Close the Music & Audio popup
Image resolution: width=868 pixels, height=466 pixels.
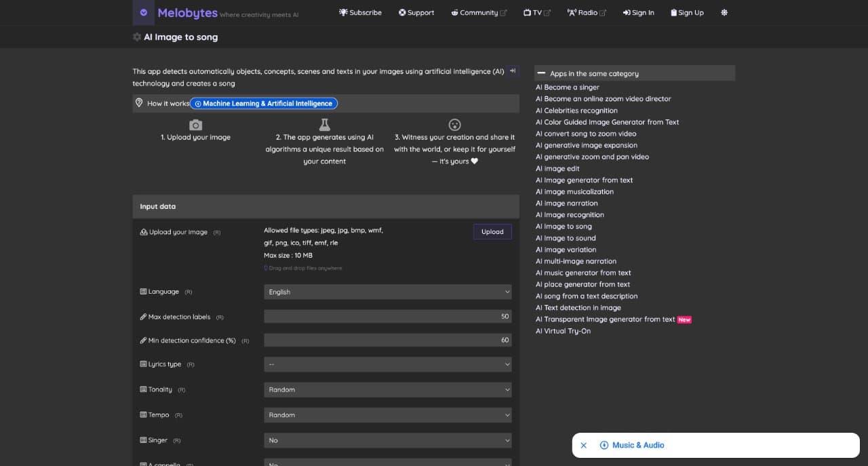583,446
